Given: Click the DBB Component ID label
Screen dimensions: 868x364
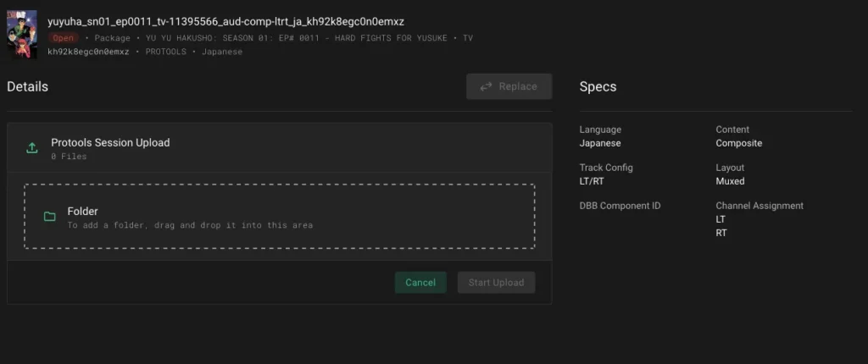Looking at the screenshot, I should pos(620,206).
